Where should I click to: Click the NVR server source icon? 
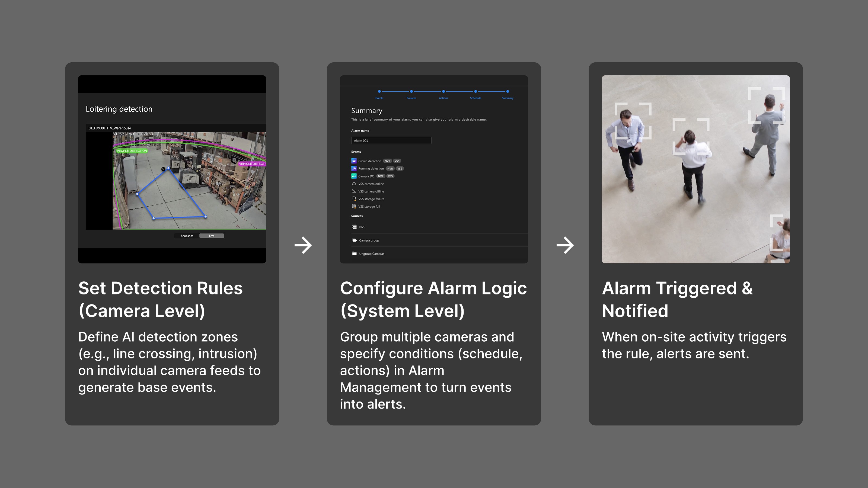click(x=354, y=227)
